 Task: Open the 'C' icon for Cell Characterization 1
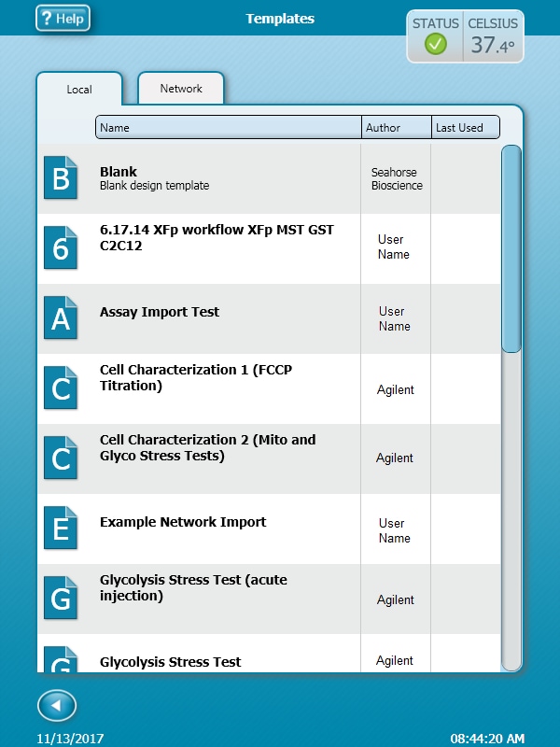pos(61,388)
